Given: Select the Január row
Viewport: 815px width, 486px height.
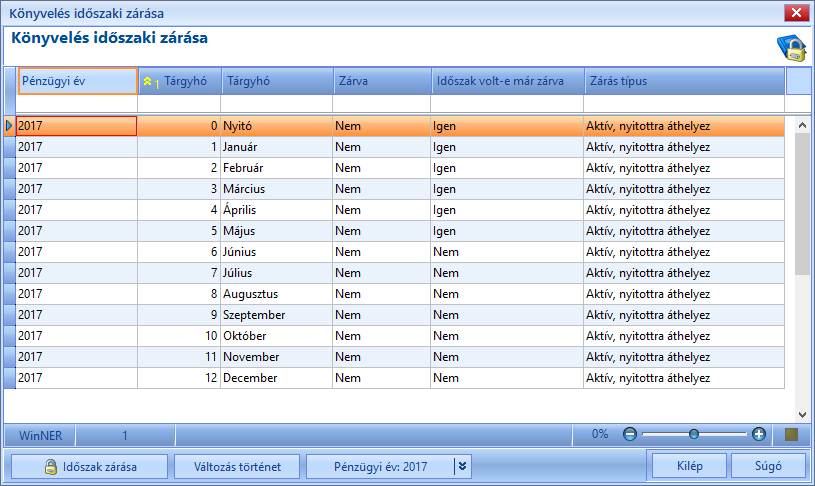Looking at the screenshot, I should coord(400,147).
